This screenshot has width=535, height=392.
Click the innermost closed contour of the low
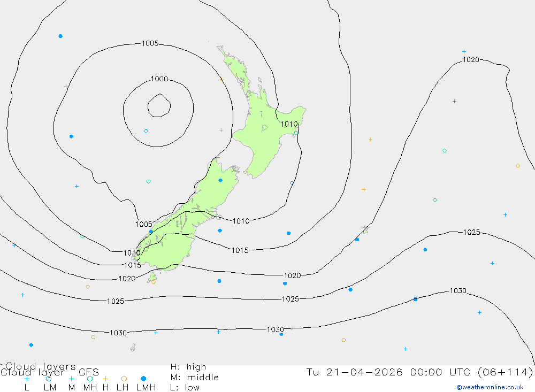(x=159, y=105)
